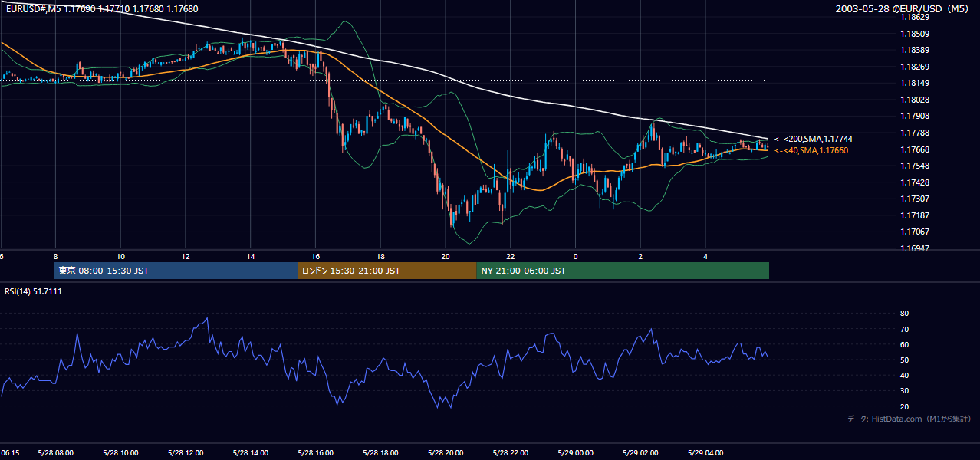Click the bottom time label 5/29 00:00
Viewport: 980px width, 460px height.
pyautogui.click(x=576, y=453)
